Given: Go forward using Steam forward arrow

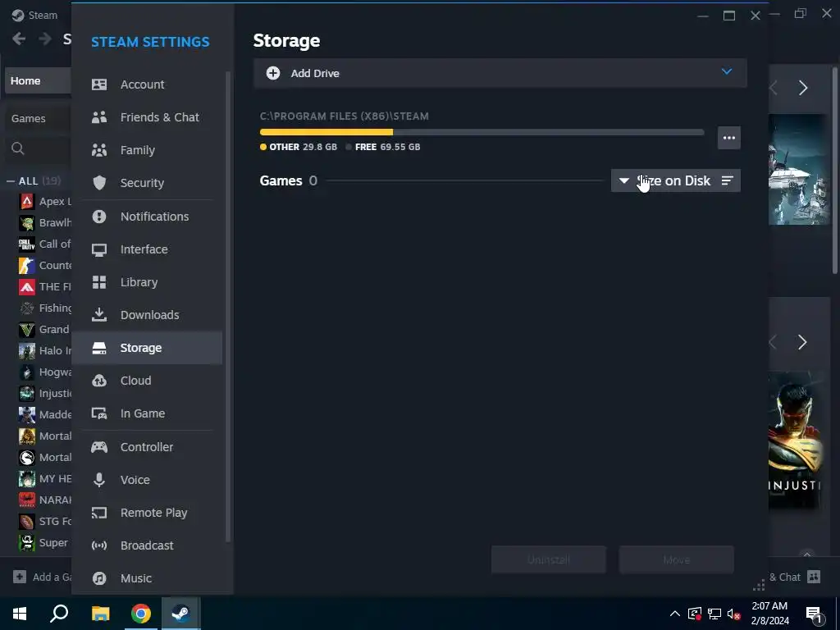Looking at the screenshot, I should click(45, 39).
